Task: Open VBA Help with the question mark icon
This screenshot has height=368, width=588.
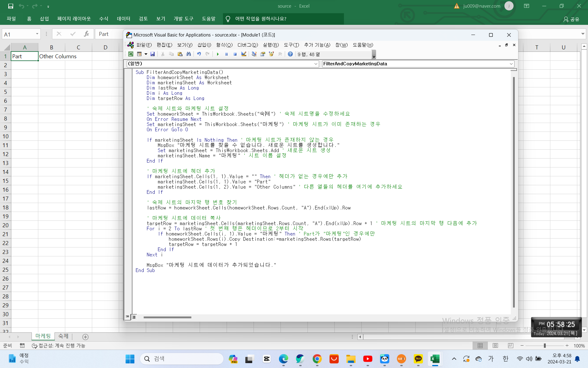Action: coord(290,54)
